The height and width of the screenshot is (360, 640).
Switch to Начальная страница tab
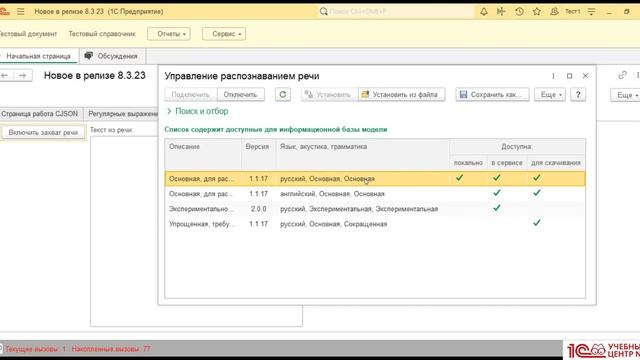tap(38, 56)
